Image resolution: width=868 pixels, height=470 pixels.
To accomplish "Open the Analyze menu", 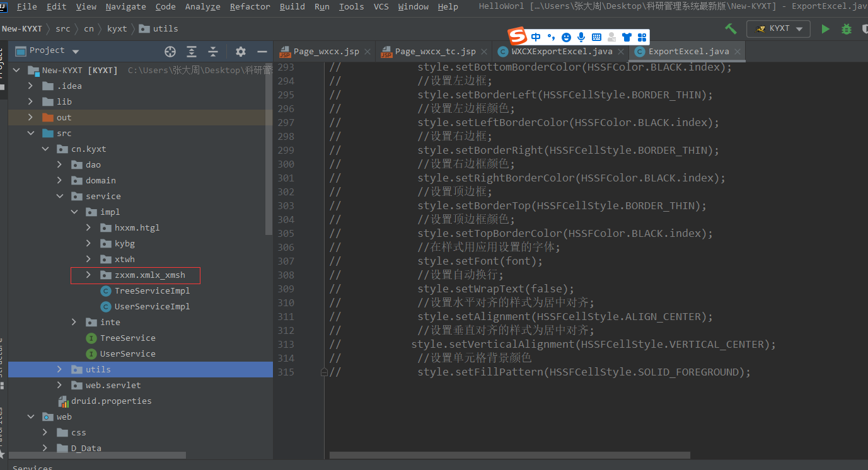I will [x=202, y=6].
